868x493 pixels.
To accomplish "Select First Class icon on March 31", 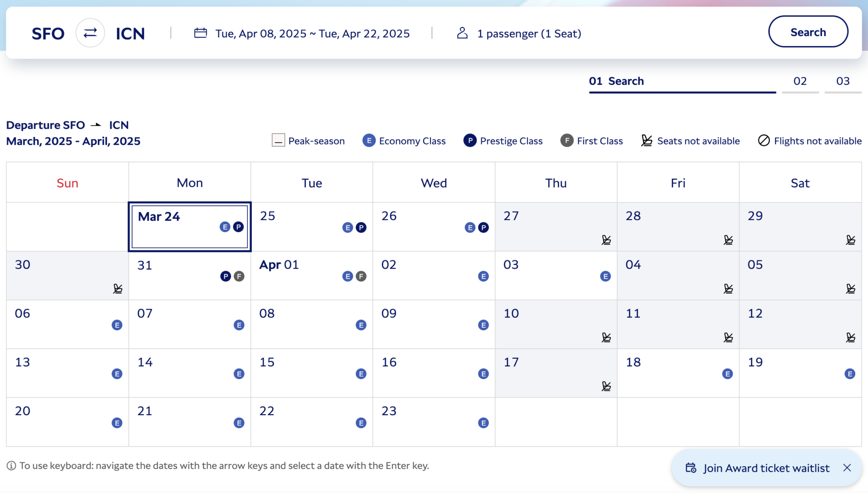I will point(239,276).
